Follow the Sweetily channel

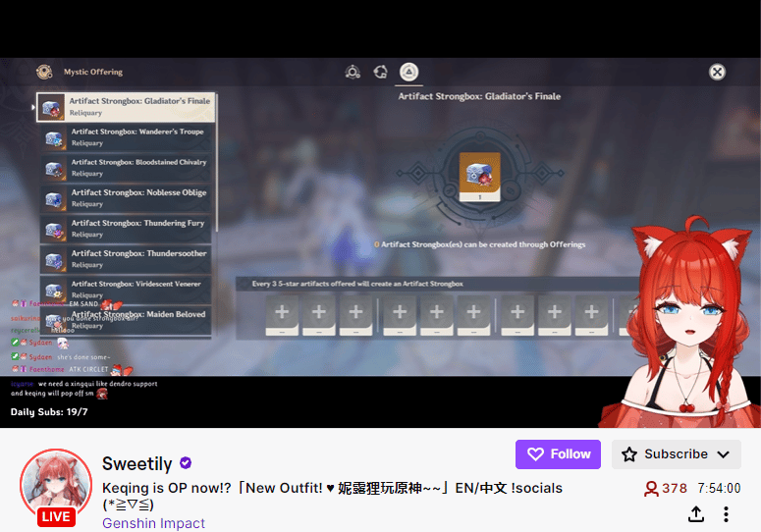pyautogui.click(x=558, y=454)
